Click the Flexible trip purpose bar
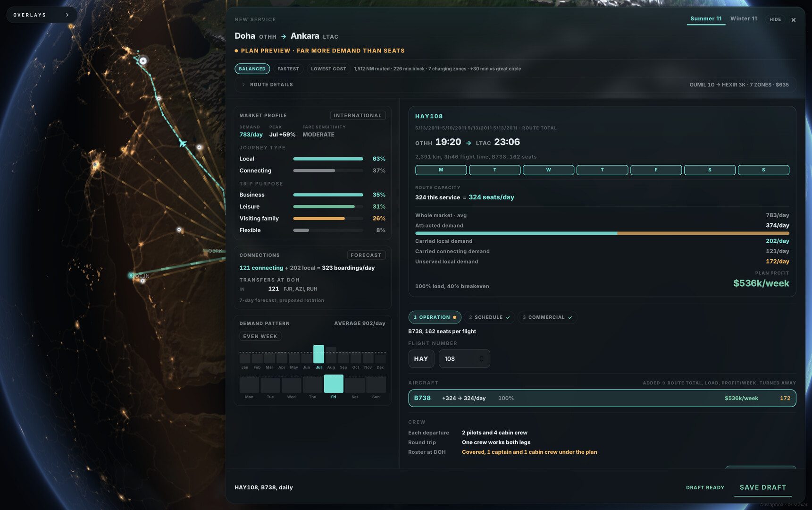The height and width of the screenshot is (510, 812). pos(328,230)
